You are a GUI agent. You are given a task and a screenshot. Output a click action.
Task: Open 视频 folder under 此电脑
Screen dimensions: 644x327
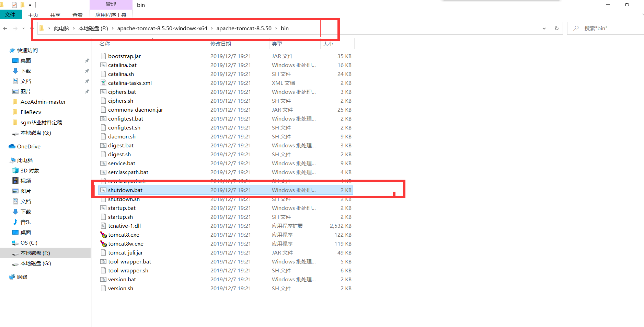[x=26, y=181]
